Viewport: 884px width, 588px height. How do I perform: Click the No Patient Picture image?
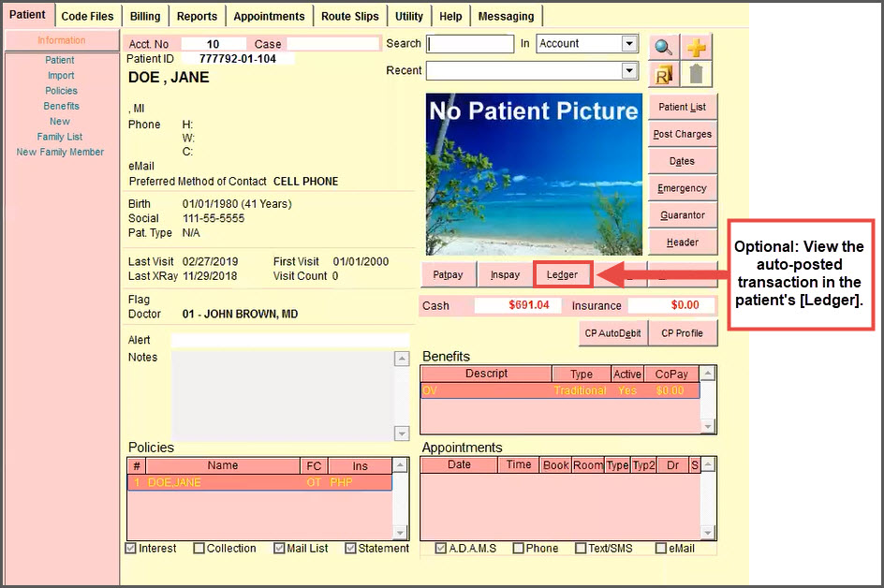click(x=534, y=174)
